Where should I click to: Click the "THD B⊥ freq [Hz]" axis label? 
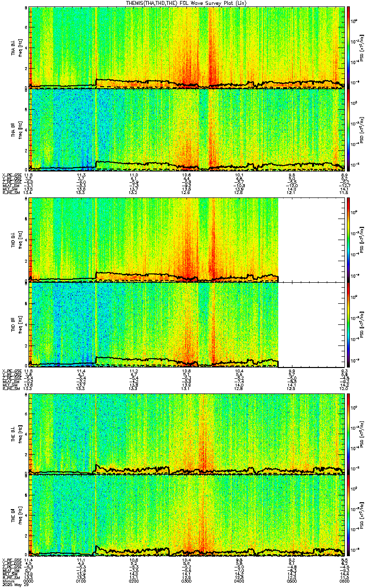(x=16, y=240)
